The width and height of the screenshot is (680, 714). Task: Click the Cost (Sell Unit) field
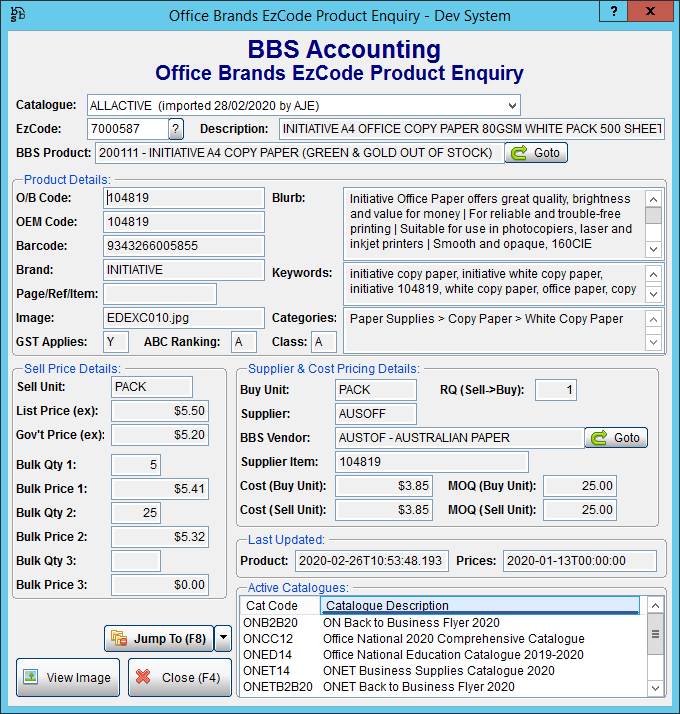click(x=384, y=510)
